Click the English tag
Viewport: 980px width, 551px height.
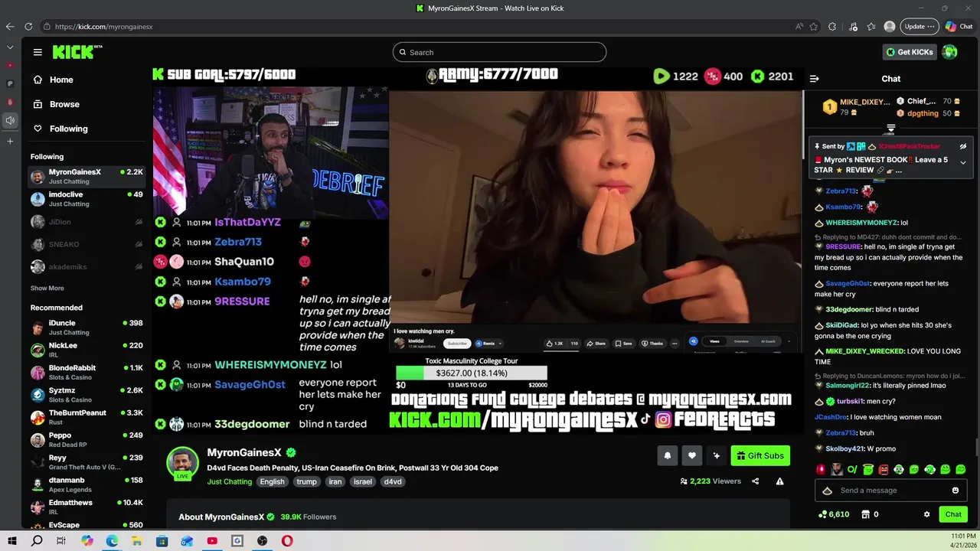(272, 481)
